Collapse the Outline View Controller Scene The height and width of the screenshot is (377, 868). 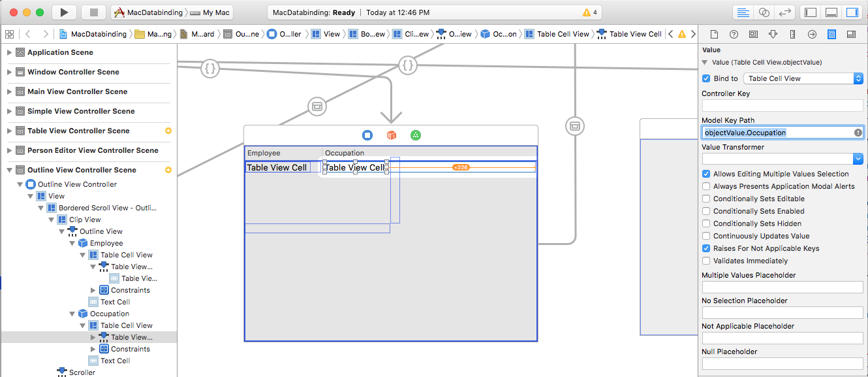pyautogui.click(x=9, y=170)
